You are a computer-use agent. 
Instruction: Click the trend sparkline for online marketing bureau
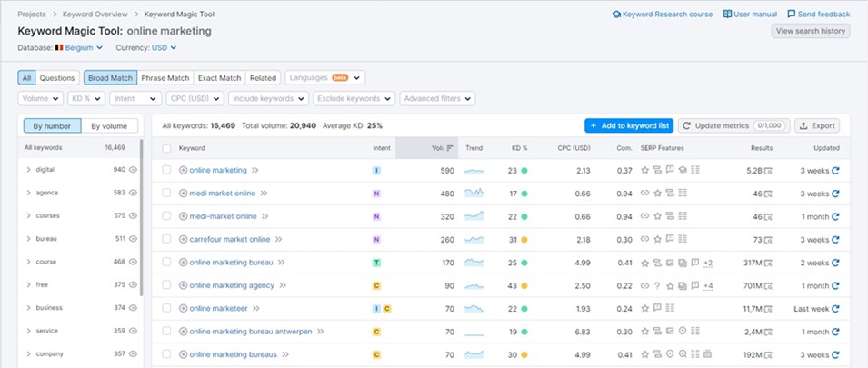point(474,263)
